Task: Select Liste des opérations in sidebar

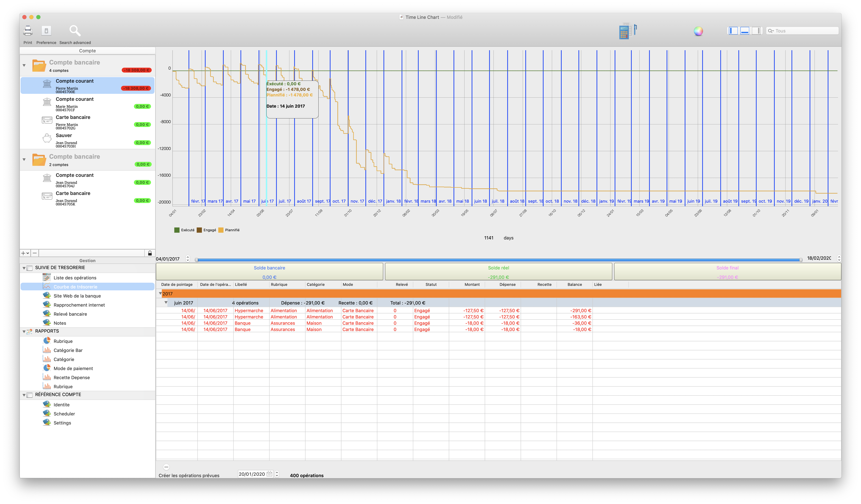Action: 74,278
